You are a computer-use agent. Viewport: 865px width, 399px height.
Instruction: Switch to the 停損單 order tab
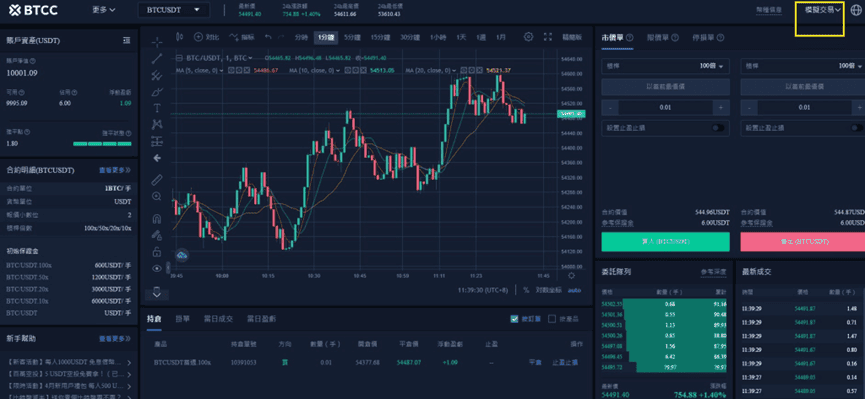pos(702,38)
